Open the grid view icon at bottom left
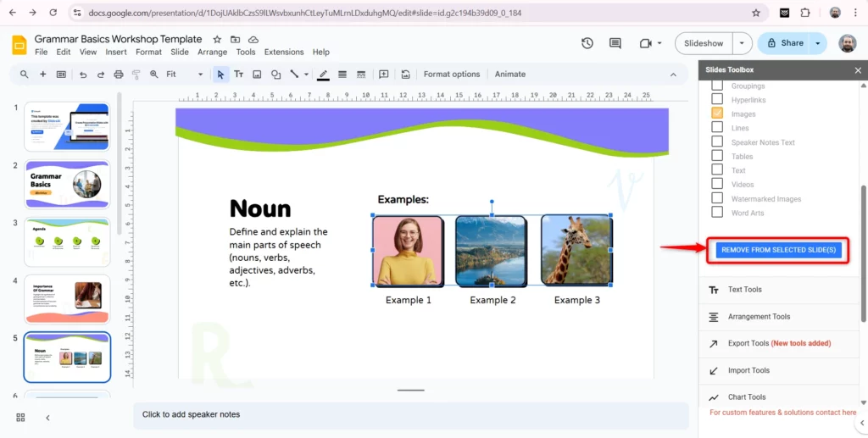This screenshot has width=868, height=438. coord(20,417)
